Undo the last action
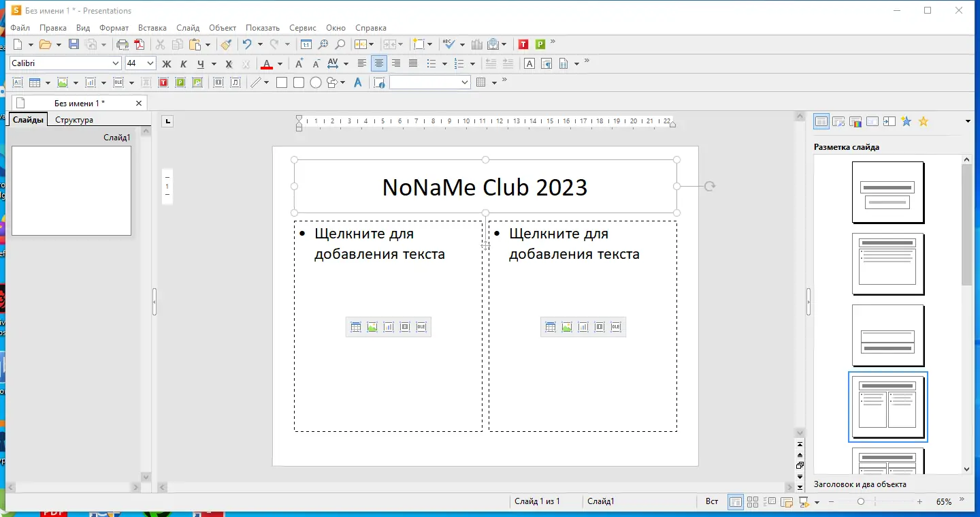980x517 pixels. point(247,44)
